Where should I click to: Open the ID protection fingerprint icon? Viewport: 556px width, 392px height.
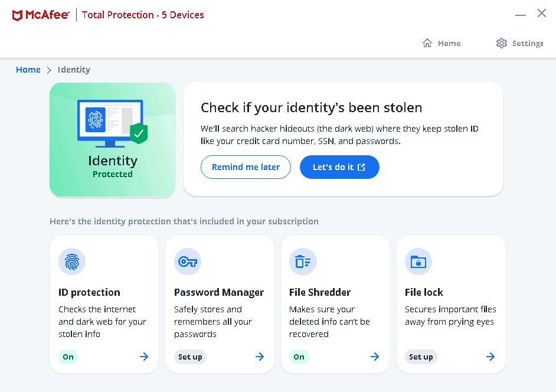(71, 262)
